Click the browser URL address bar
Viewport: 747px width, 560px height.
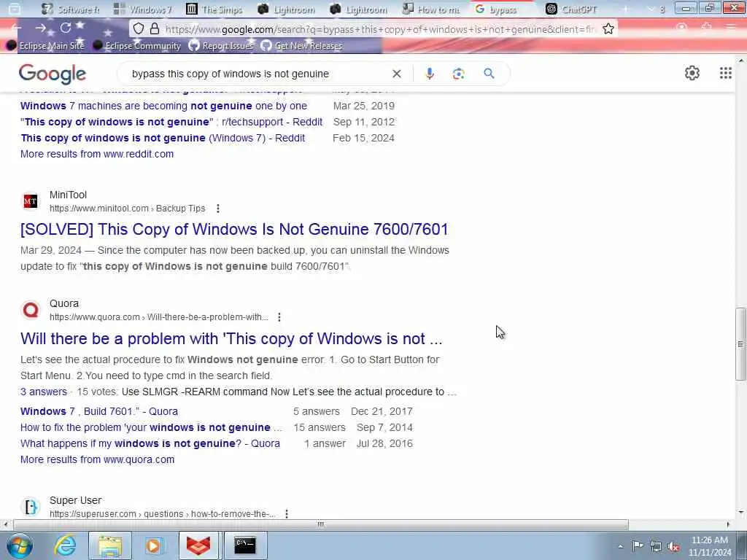pos(379,29)
